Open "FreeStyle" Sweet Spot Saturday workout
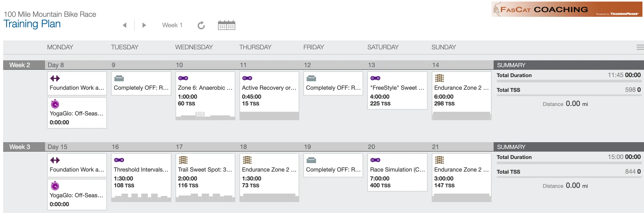 (x=397, y=88)
